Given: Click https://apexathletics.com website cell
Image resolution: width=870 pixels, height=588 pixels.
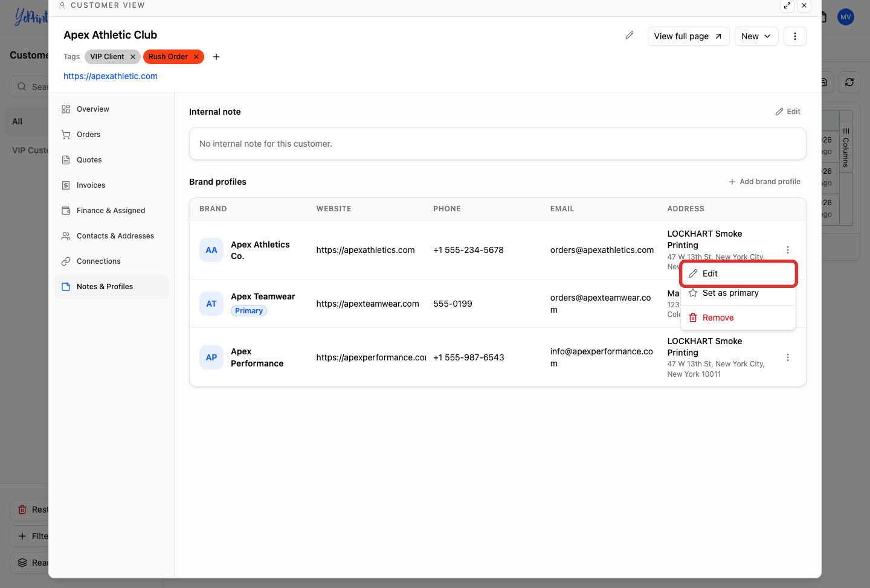Looking at the screenshot, I should [x=366, y=250].
